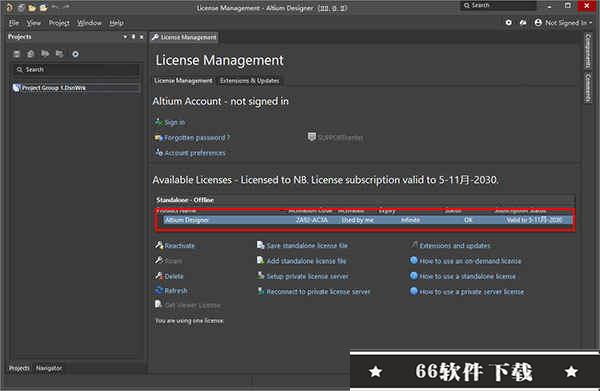Click the SUPPORTcenter link
600x391 pixels.
coord(340,137)
